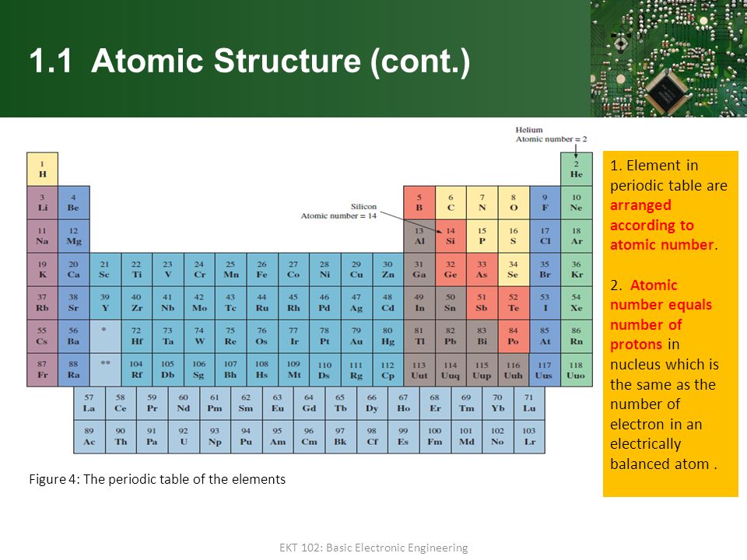747x560 pixels.
Task: Click the Actinium (Ac) cell
Action: [x=89, y=436]
